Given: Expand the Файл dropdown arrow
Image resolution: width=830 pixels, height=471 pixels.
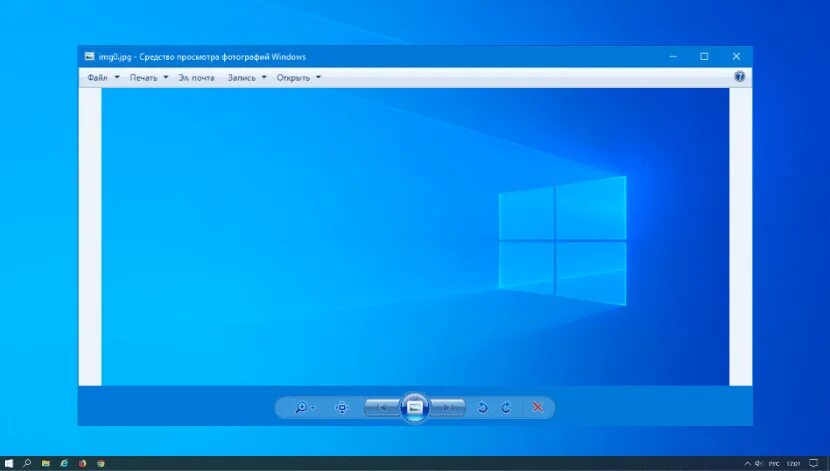Looking at the screenshot, I should coord(117,77).
